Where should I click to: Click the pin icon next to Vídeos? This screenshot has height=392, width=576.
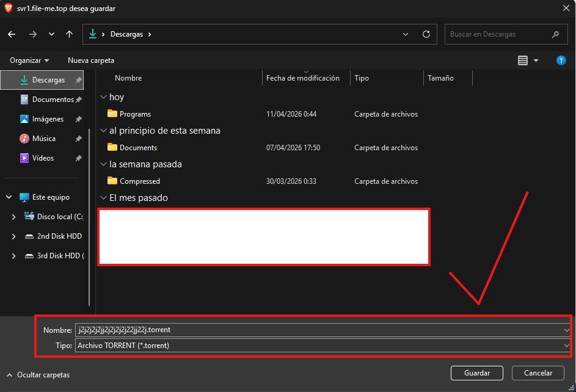point(78,158)
